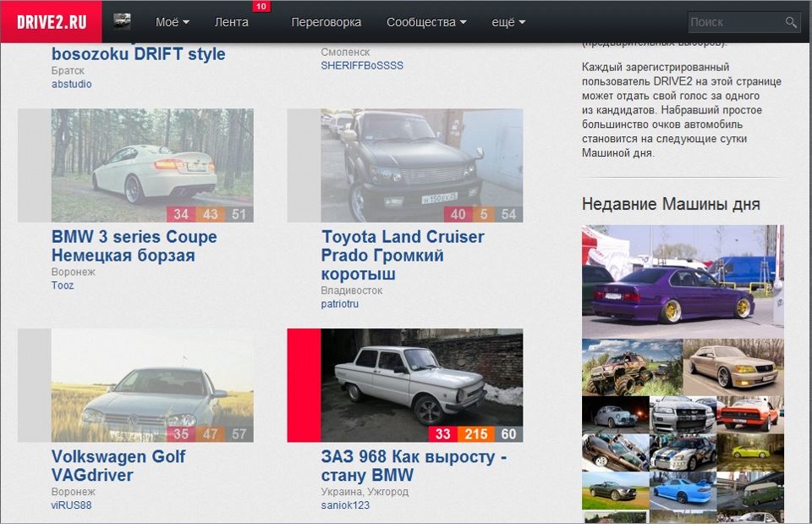Image resolution: width=812 pixels, height=524 pixels.
Task: Click the 33 score on ЗАЗ 968
Action: coord(442,433)
